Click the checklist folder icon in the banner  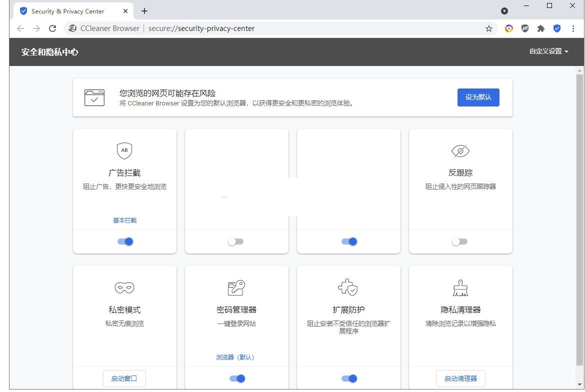(x=94, y=97)
